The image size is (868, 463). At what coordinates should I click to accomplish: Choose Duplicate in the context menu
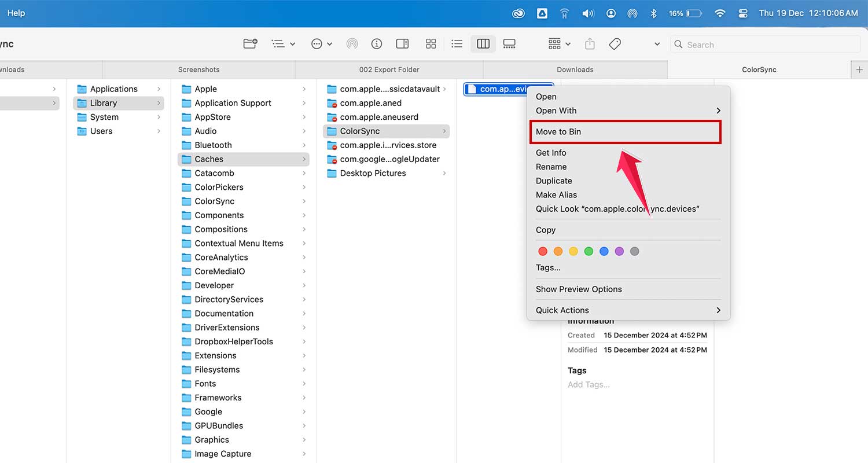click(x=554, y=181)
